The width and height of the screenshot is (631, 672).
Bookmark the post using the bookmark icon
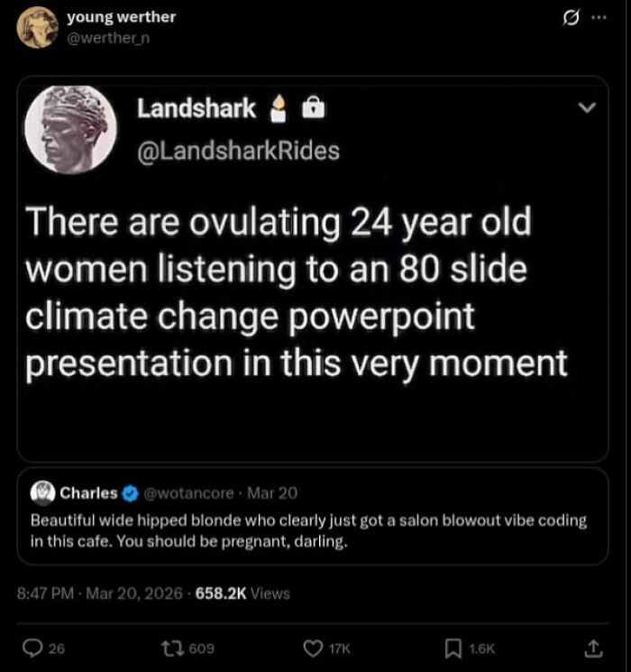pos(453,649)
